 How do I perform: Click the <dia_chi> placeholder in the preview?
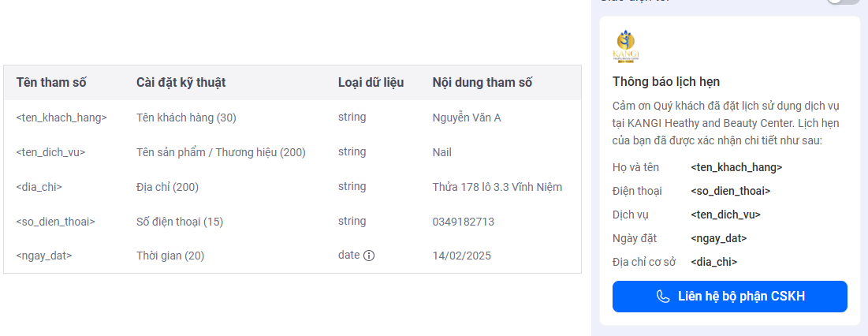point(713,262)
